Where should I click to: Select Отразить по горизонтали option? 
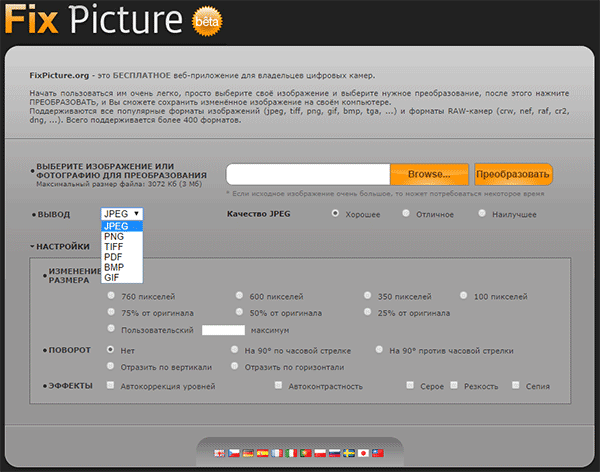click(235, 366)
